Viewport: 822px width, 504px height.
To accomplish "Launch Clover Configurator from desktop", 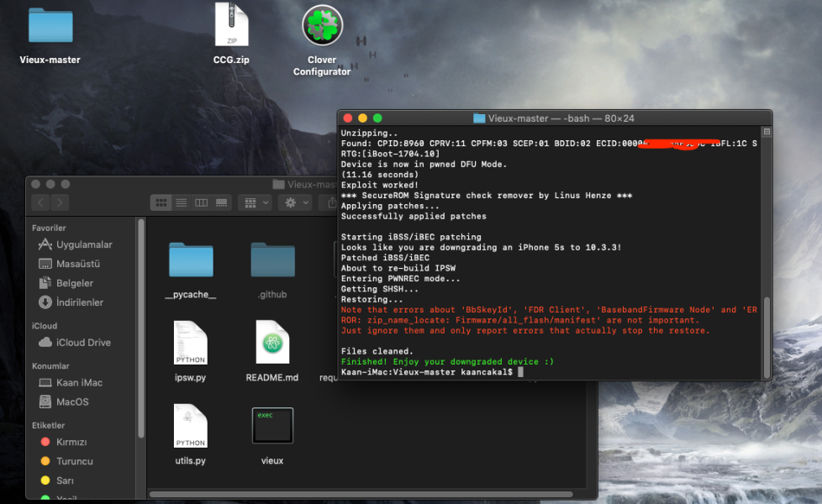I will 322,26.
